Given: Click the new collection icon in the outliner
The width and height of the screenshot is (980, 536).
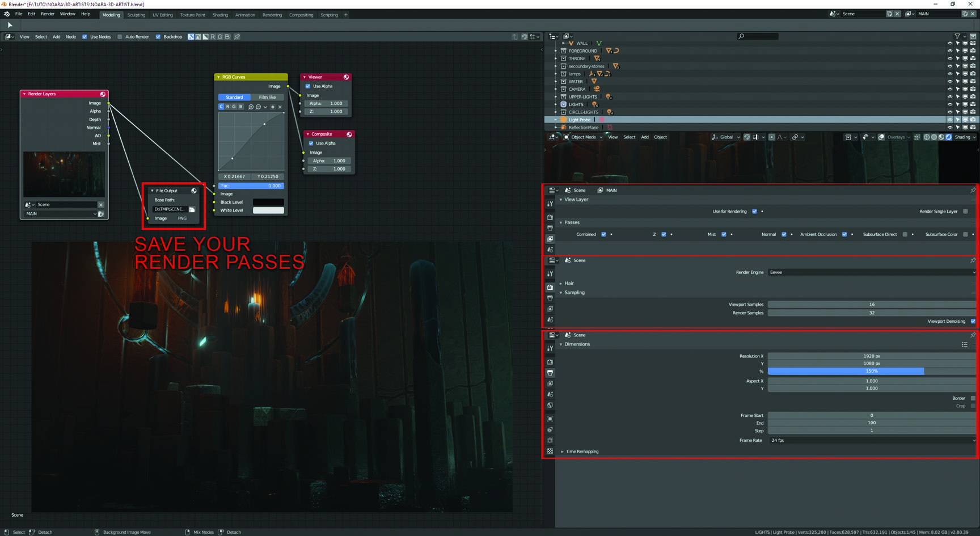Looking at the screenshot, I should pyautogui.click(x=973, y=36).
